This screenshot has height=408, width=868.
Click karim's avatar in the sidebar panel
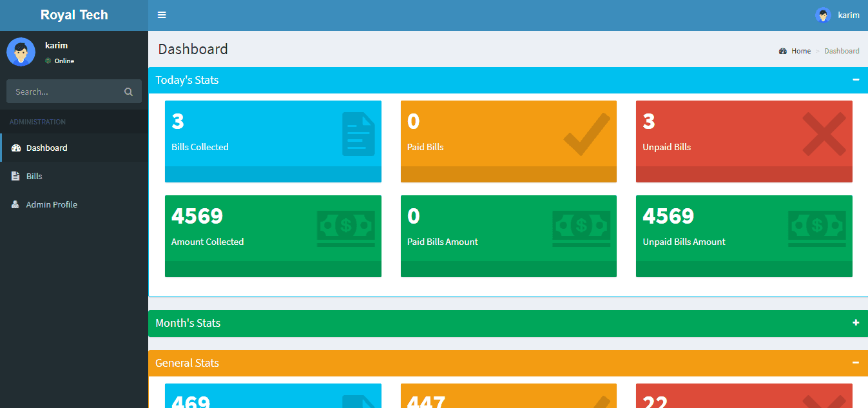pos(21,52)
